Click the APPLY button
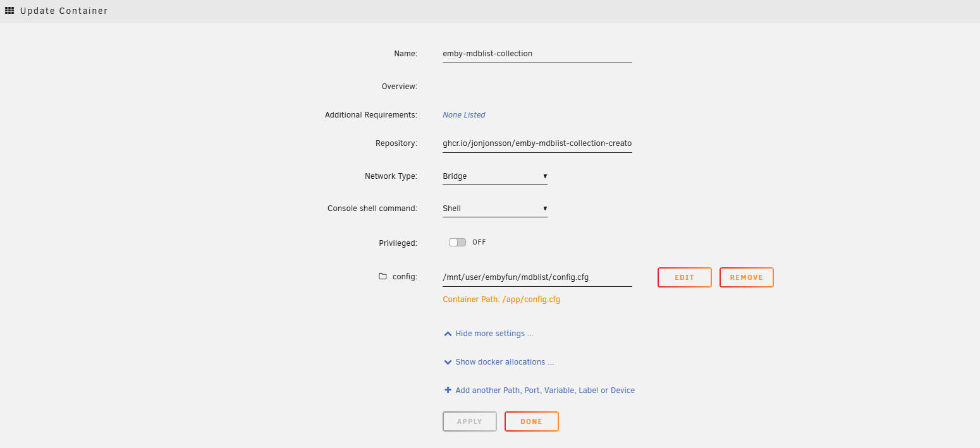The width and height of the screenshot is (980, 448). tap(469, 421)
